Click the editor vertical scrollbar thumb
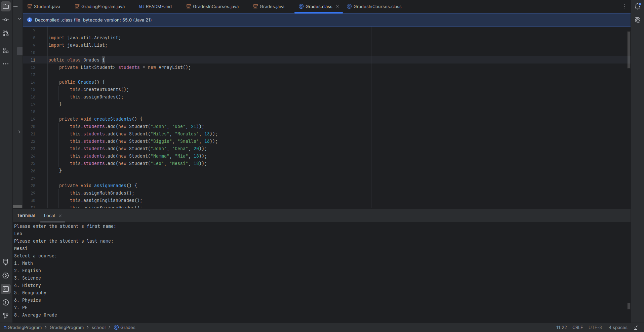The image size is (644, 332). 629,50
